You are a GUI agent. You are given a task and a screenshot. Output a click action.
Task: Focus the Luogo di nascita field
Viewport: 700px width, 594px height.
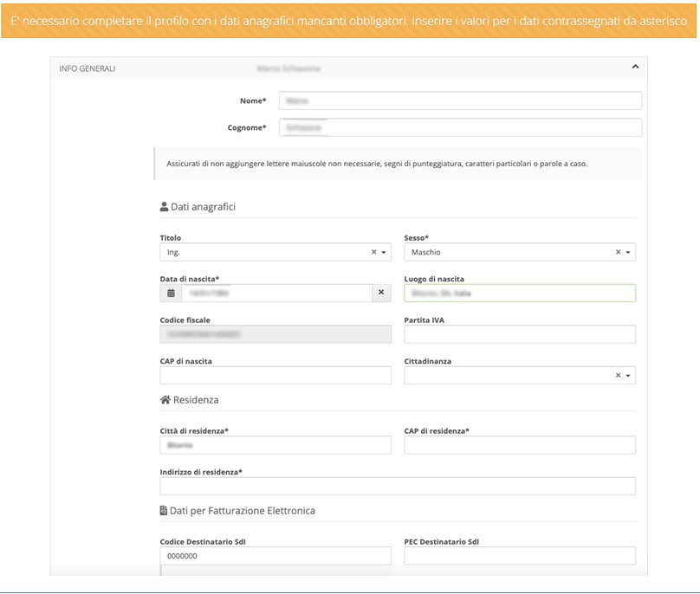[519, 294]
